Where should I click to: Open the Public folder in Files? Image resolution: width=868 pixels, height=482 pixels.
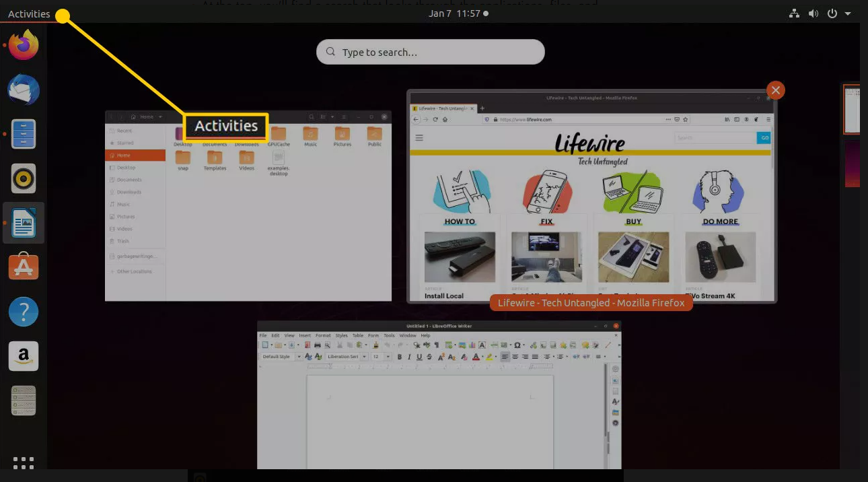(375, 136)
